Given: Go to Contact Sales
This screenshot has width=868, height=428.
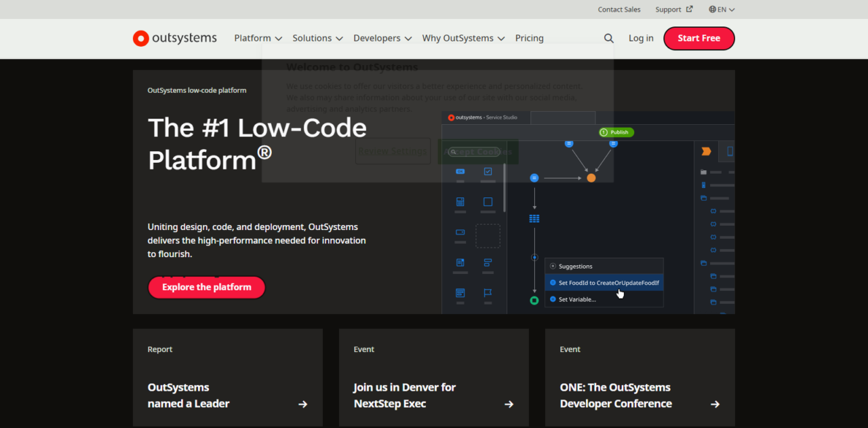Looking at the screenshot, I should tap(619, 9).
